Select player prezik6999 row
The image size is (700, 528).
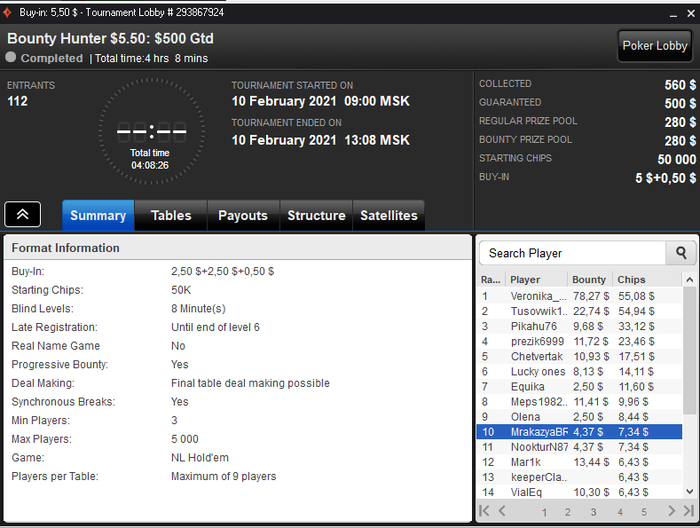tap(579, 341)
